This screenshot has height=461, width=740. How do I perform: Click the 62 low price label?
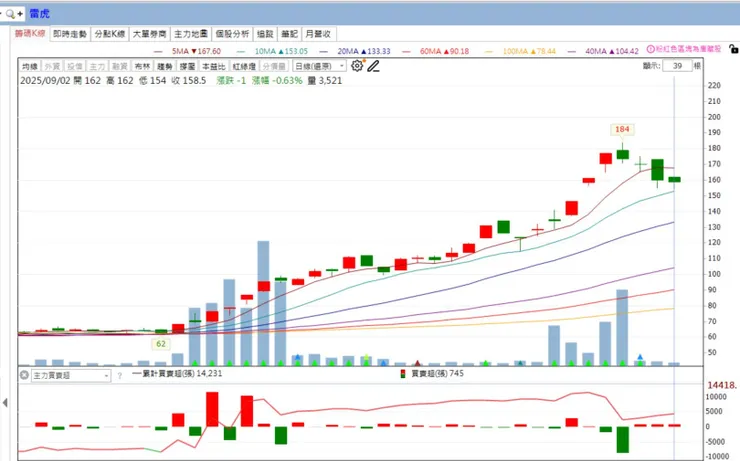[161, 344]
